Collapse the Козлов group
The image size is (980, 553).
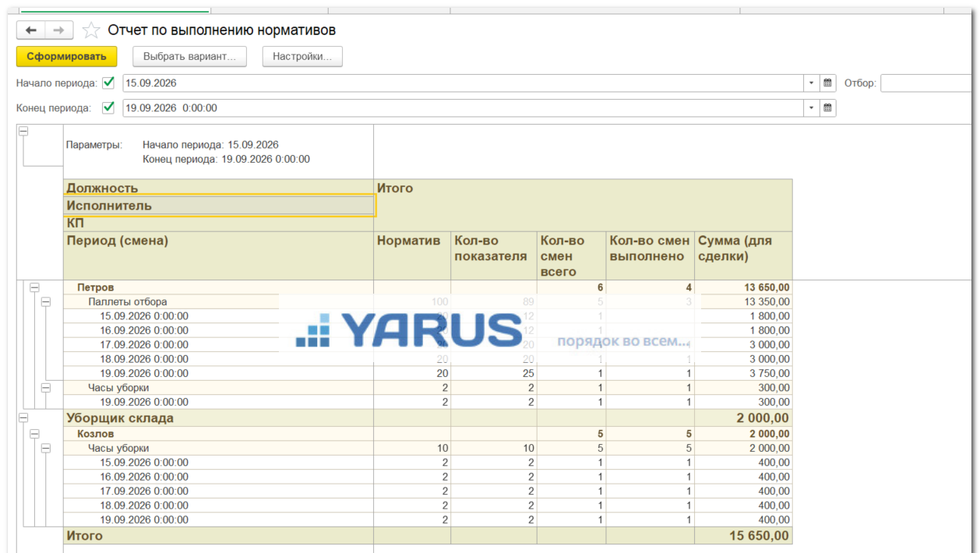[x=33, y=433]
